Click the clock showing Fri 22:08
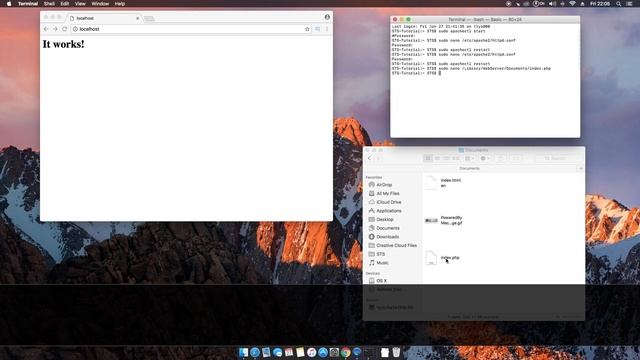Image resolution: width=640 pixels, height=360 pixels. [600, 4]
